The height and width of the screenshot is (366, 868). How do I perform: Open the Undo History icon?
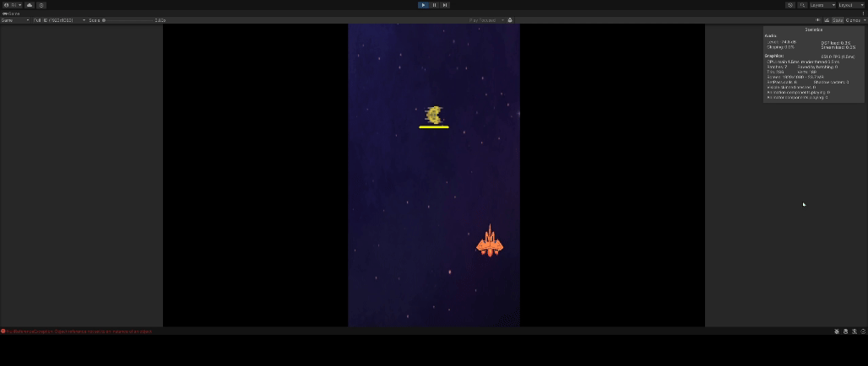pyautogui.click(x=790, y=5)
